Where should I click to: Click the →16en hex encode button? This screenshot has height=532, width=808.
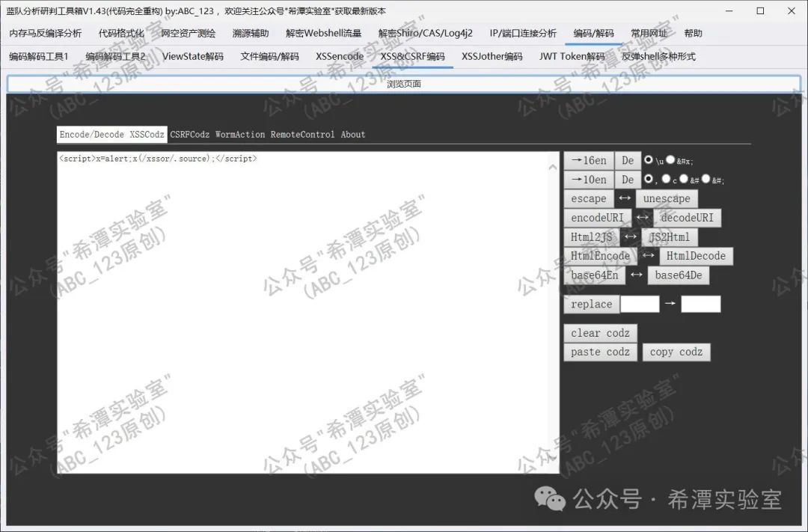tap(589, 160)
